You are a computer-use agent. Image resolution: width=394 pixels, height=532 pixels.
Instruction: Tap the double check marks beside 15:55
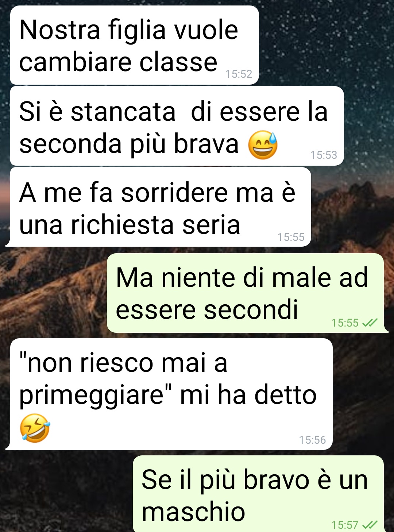point(370,323)
